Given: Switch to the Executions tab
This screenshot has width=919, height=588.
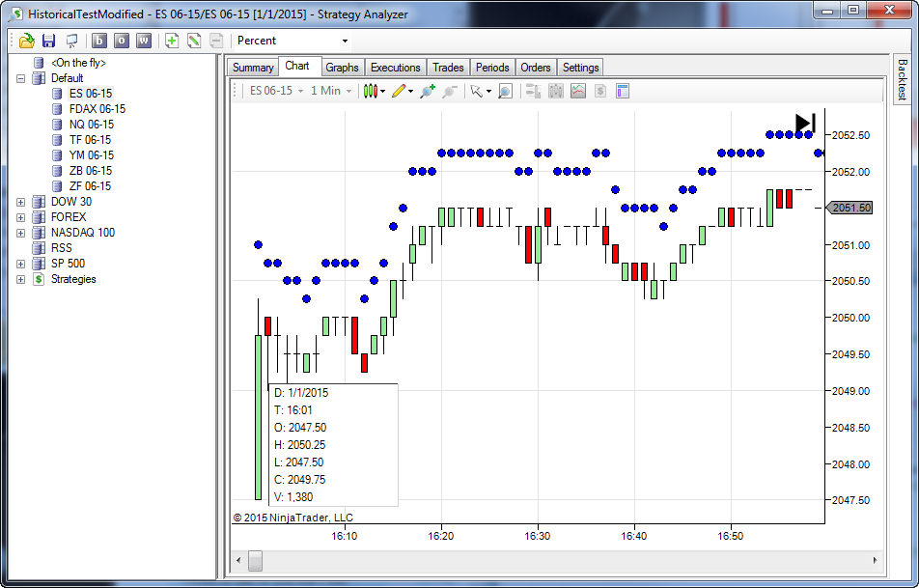Looking at the screenshot, I should (396, 68).
